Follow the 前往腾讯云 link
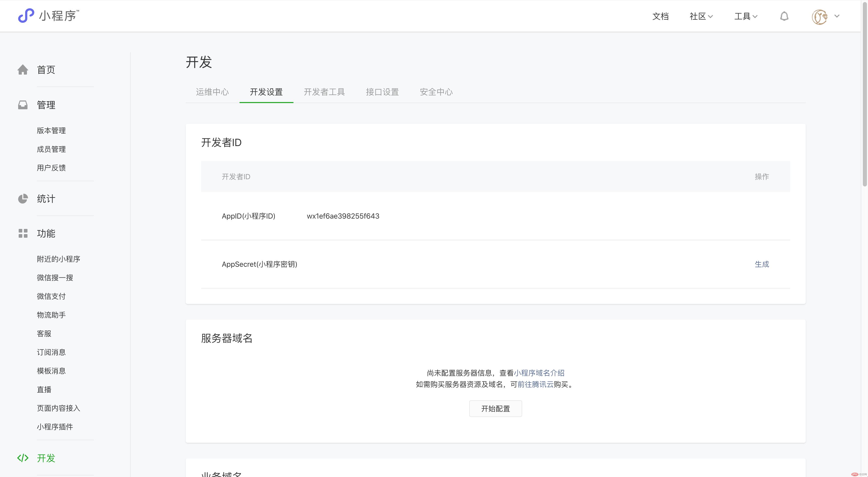This screenshot has height=477, width=868. tap(535, 385)
